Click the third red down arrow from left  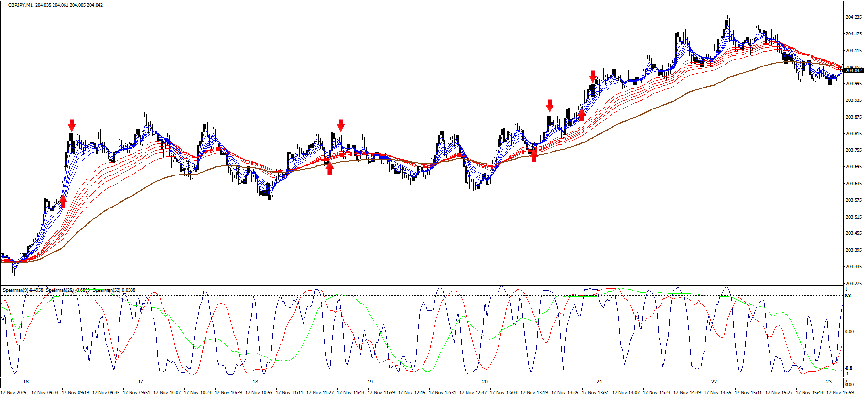(550, 106)
